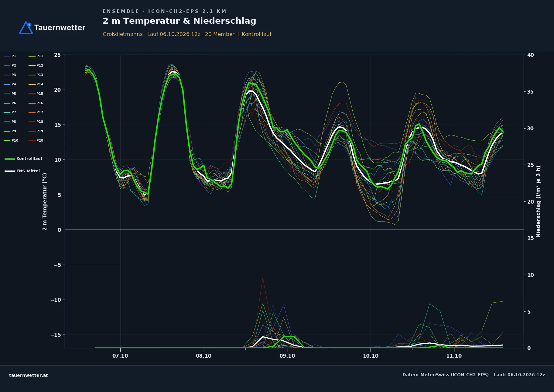Click the 2 m Temperatur (°C) axis title
The image size is (554, 392).
(45, 201)
